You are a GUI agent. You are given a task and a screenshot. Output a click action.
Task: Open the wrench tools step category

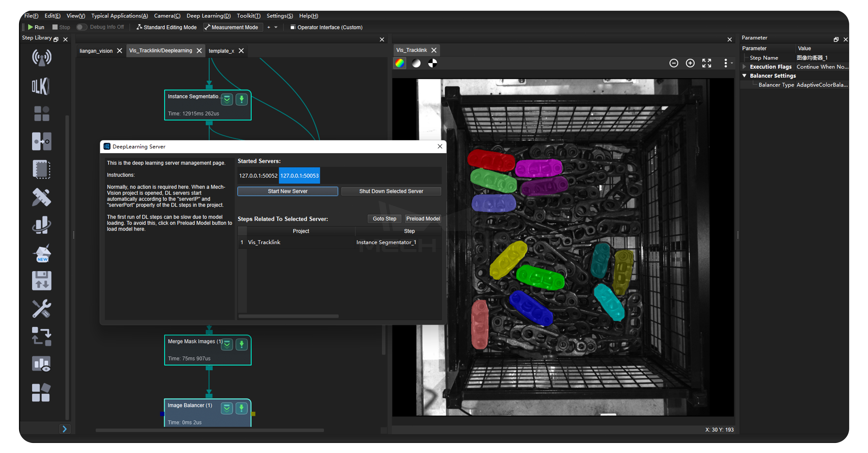tap(41, 309)
